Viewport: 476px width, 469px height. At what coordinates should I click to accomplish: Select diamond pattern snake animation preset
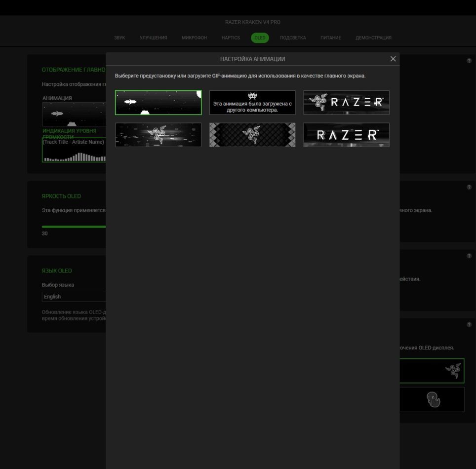click(252, 135)
